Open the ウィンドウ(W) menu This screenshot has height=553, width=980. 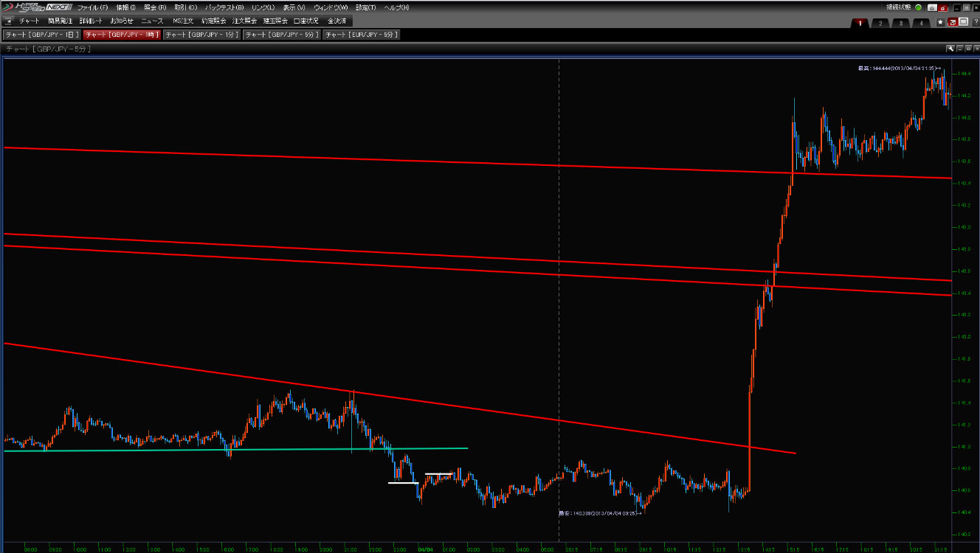[331, 7]
